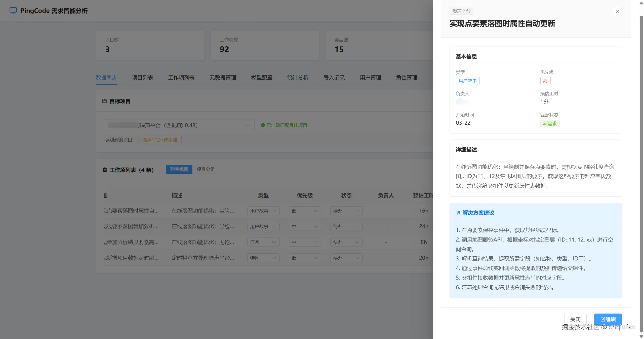Image resolution: width=644 pixels, height=339 pixels.
Task: Switch to 列表视图 view toggle
Action: (179, 169)
